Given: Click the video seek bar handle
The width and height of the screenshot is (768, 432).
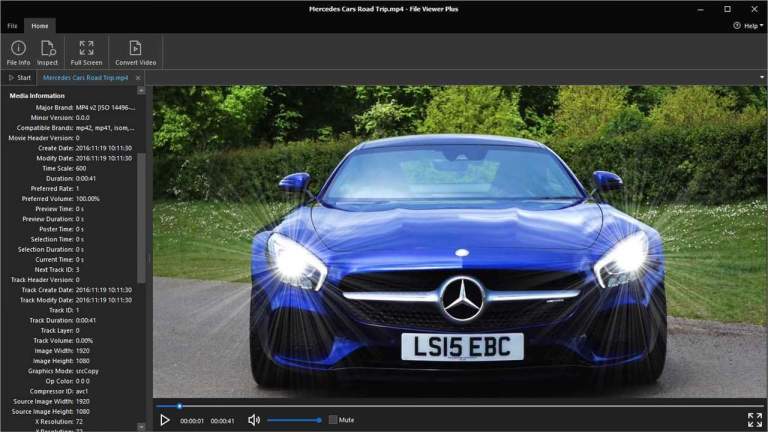Looking at the screenshot, I should tap(180, 406).
